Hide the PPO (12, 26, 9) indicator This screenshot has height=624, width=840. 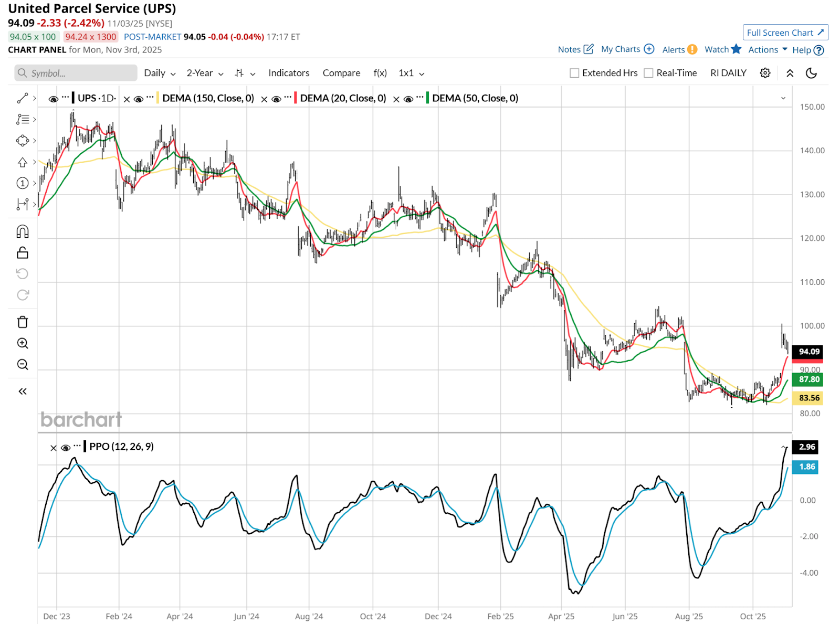coord(66,448)
